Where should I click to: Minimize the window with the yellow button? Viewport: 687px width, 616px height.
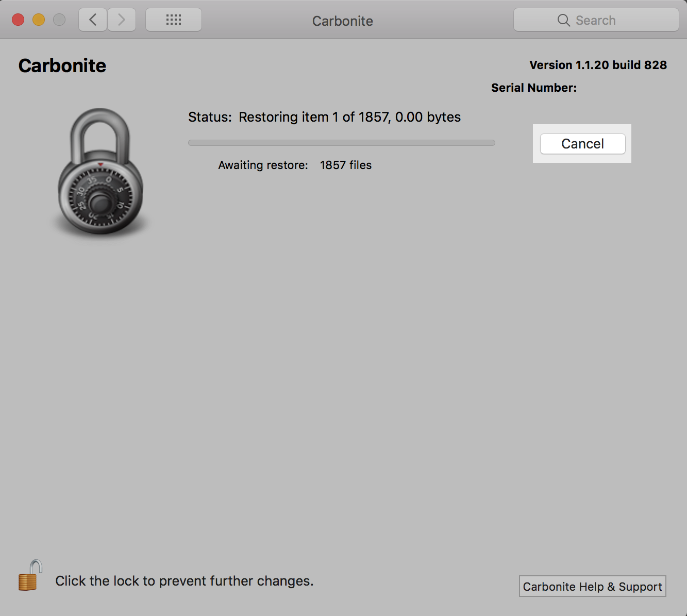pyautogui.click(x=39, y=20)
